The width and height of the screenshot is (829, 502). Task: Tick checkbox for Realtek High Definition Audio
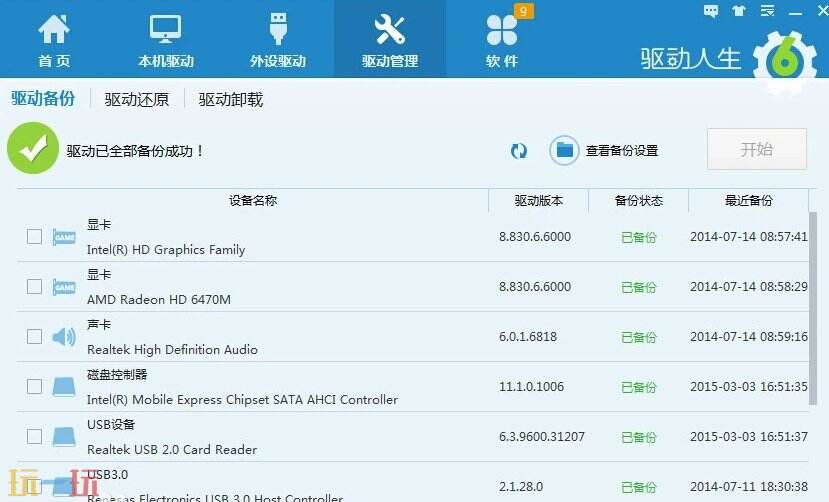pyautogui.click(x=34, y=336)
